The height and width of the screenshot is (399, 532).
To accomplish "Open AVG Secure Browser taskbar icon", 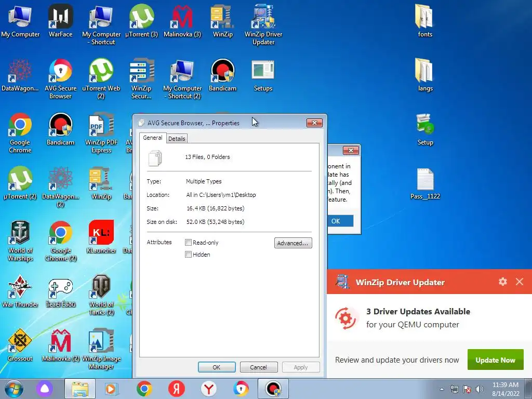I will [241, 389].
